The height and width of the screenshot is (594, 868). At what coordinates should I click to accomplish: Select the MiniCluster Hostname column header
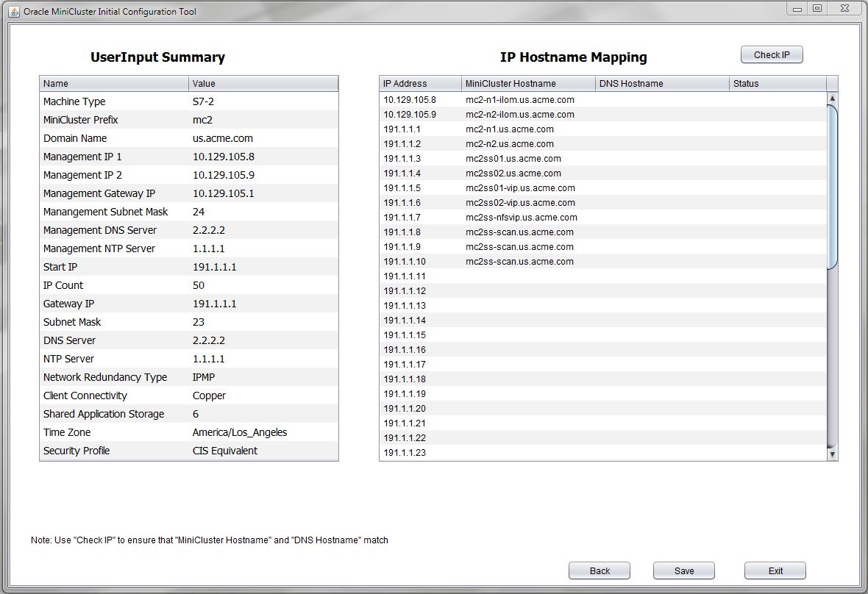click(x=528, y=84)
